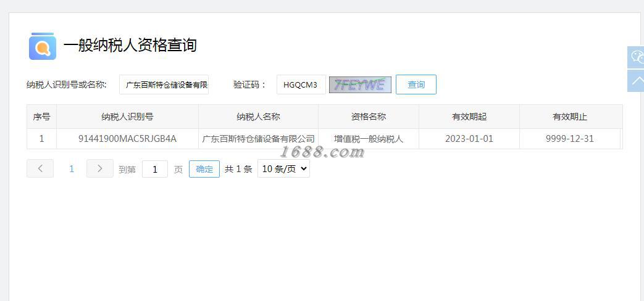This screenshot has height=301, width=644.
Task: Click the taxpayer query page logo icon
Action: click(43, 46)
